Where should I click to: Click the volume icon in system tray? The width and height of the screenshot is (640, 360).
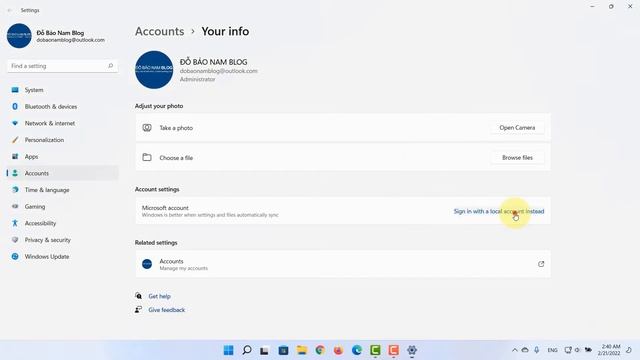click(x=577, y=350)
